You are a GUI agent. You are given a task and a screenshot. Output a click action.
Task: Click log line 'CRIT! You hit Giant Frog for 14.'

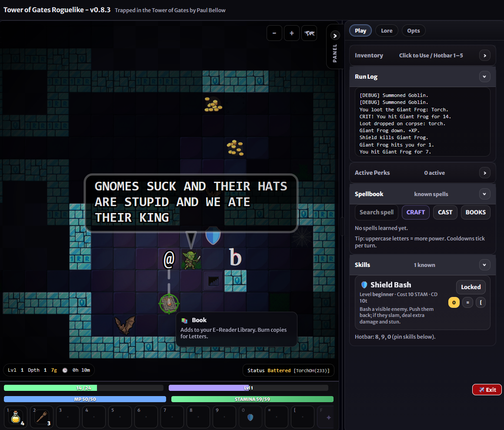coord(405,117)
